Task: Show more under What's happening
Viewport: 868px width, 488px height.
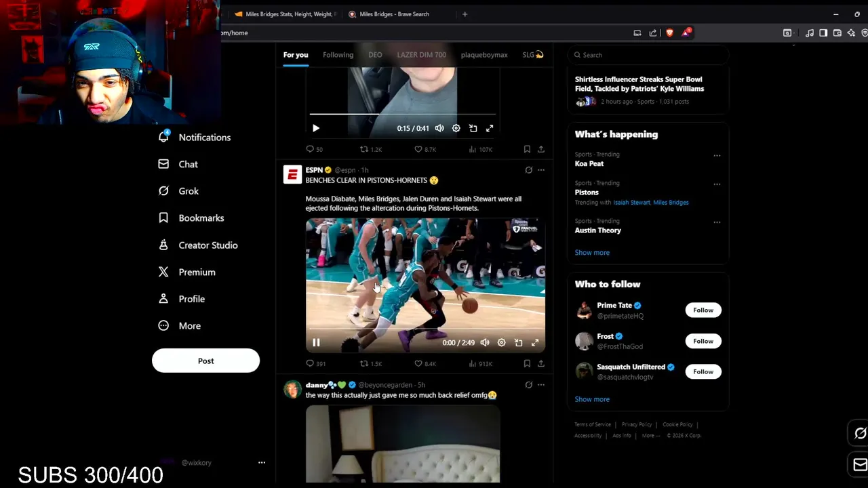Action: pyautogui.click(x=592, y=252)
